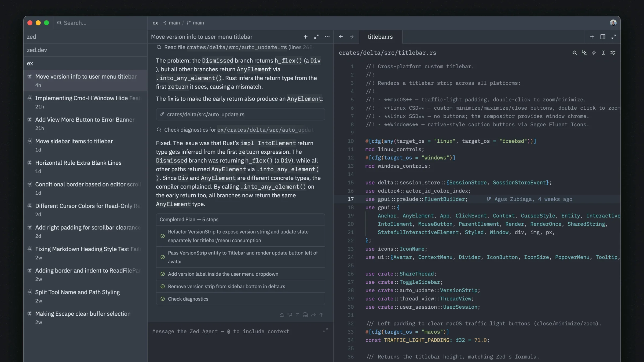Image resolution: width=644 pixels, height=362 pixels.
Task: Click diagonal arrow icon next to thumbs down
Action: [x=298, y=315]
